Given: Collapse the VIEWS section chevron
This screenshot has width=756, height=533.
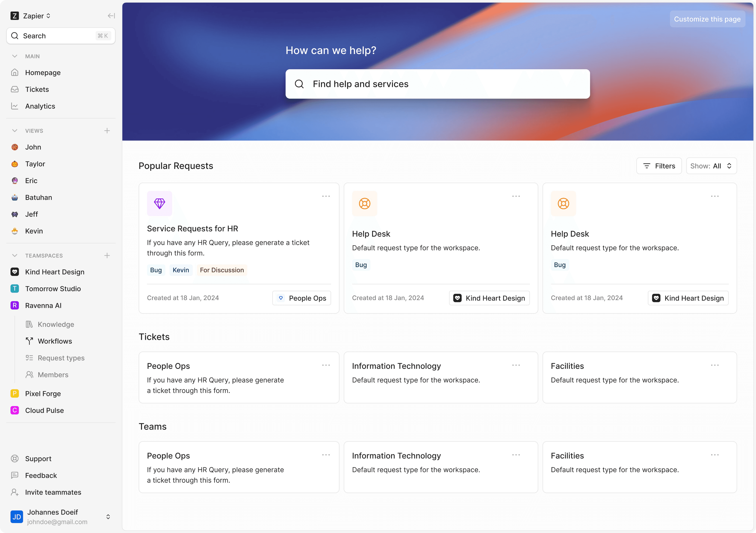Looking at the screenshot, I should [14, 131].
